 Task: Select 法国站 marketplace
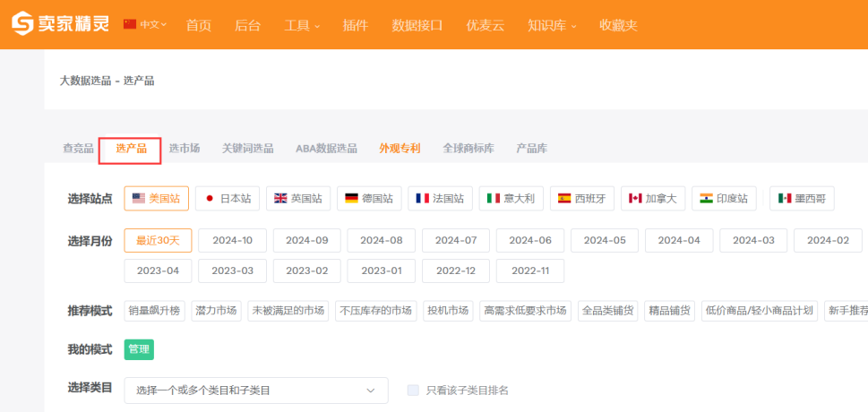(440, 198)
